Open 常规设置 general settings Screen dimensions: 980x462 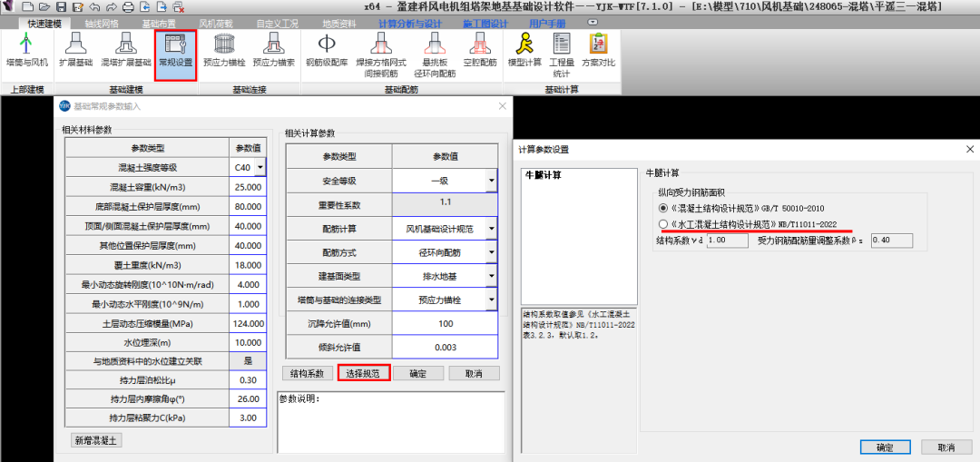(176, 55)
